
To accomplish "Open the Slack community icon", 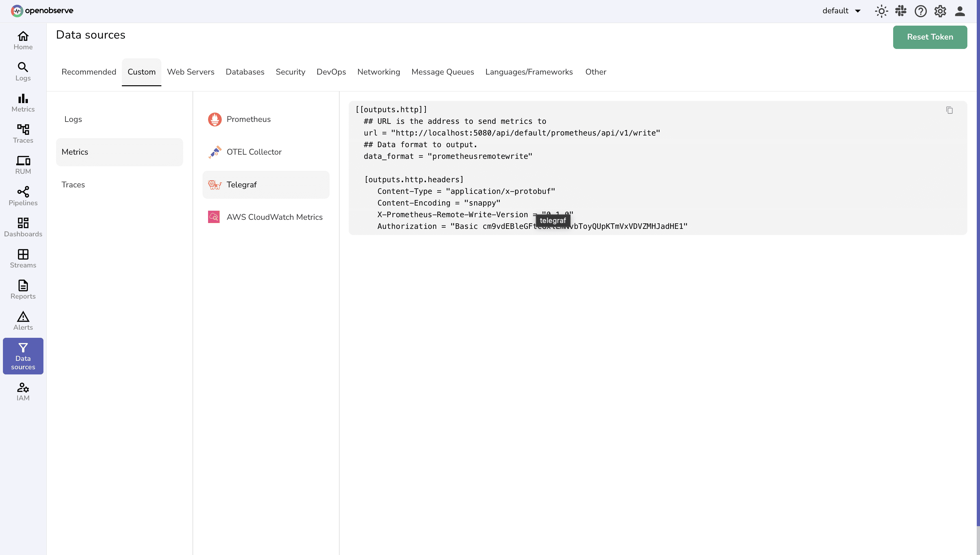I will (x=901, y=11).
